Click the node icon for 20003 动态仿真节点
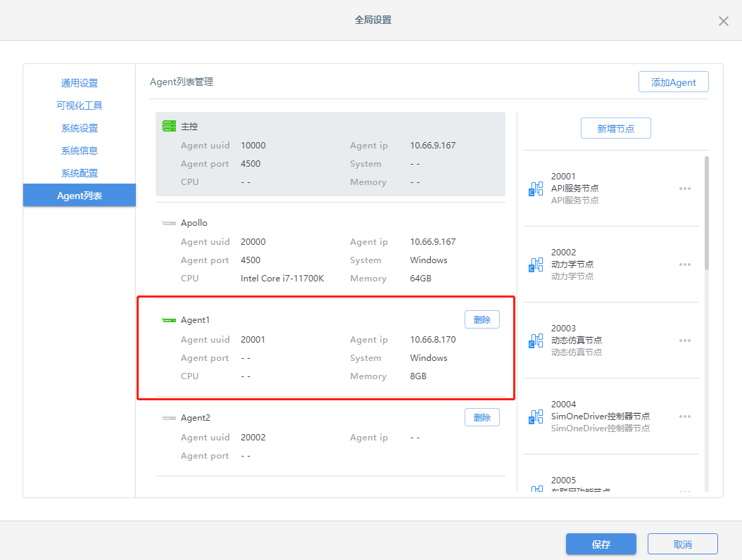Image resolution: width=742 pixels, height=560 pixels. (536, 341)
